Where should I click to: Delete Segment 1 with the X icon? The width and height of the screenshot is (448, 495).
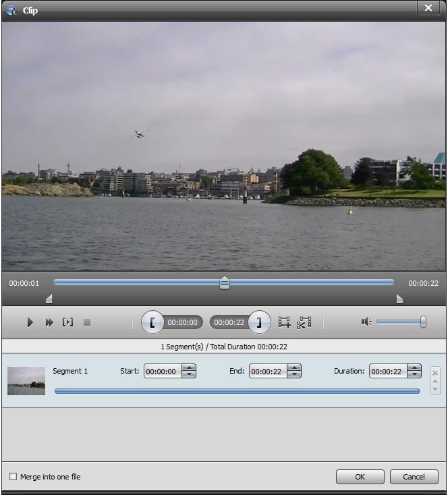click(435, 372)
